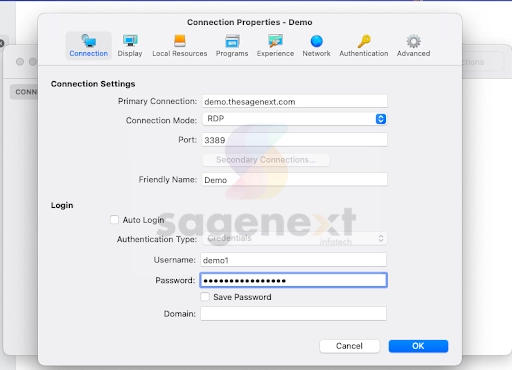Open the Network globe icon
The height and width of the screenshot is (370, 512).
[316, 46]
